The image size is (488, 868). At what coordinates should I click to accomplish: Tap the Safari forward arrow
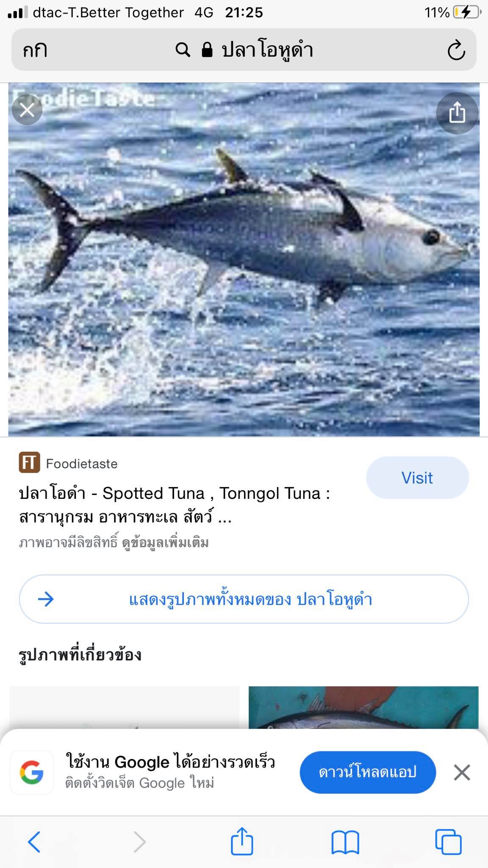coord(139,841)
